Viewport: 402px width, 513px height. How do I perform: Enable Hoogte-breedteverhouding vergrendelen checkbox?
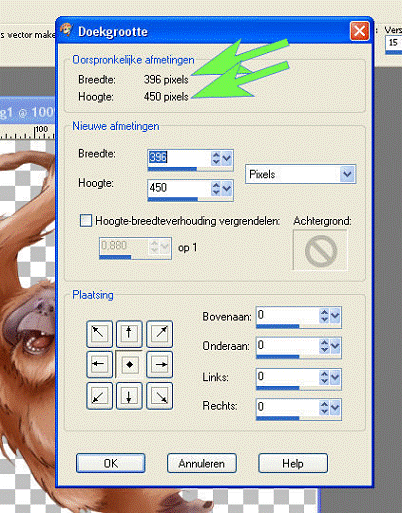click(x=86, y=221)
